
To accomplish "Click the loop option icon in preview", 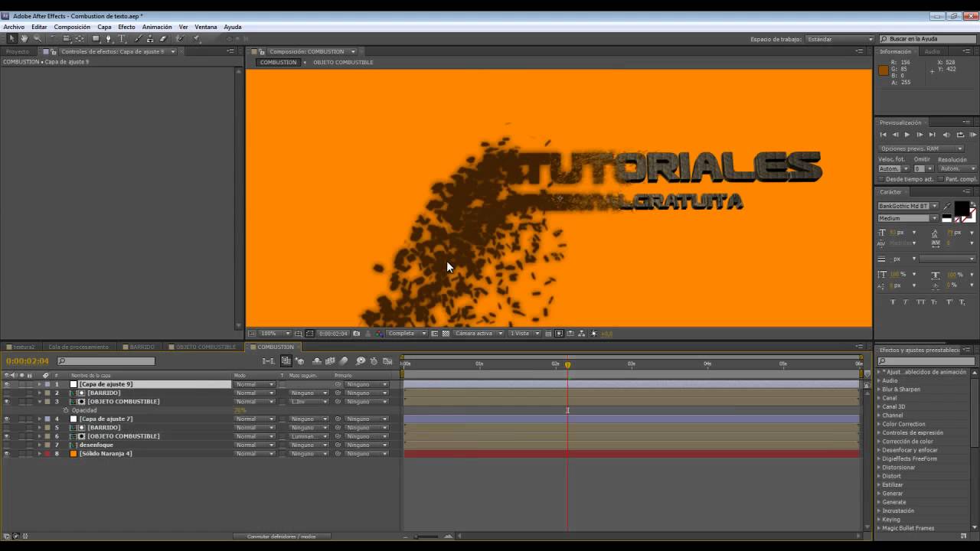I will point(960,134).
